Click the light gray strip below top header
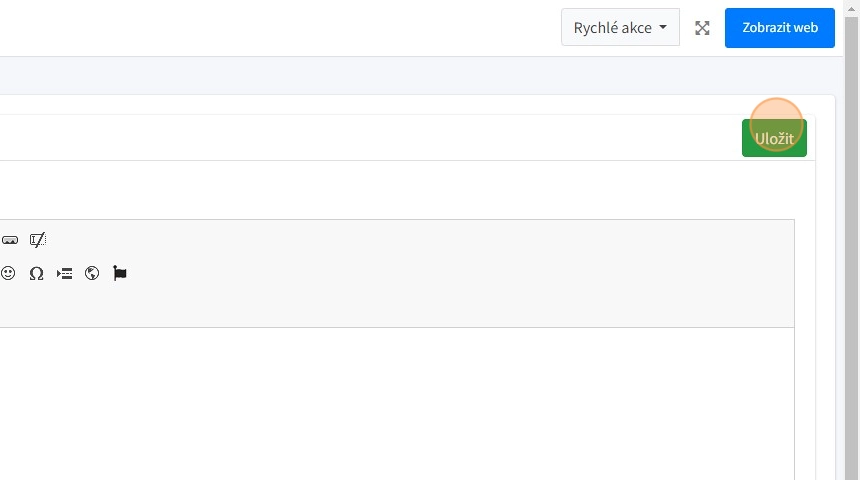Viewport: 860px width, 480px height. 400,75
